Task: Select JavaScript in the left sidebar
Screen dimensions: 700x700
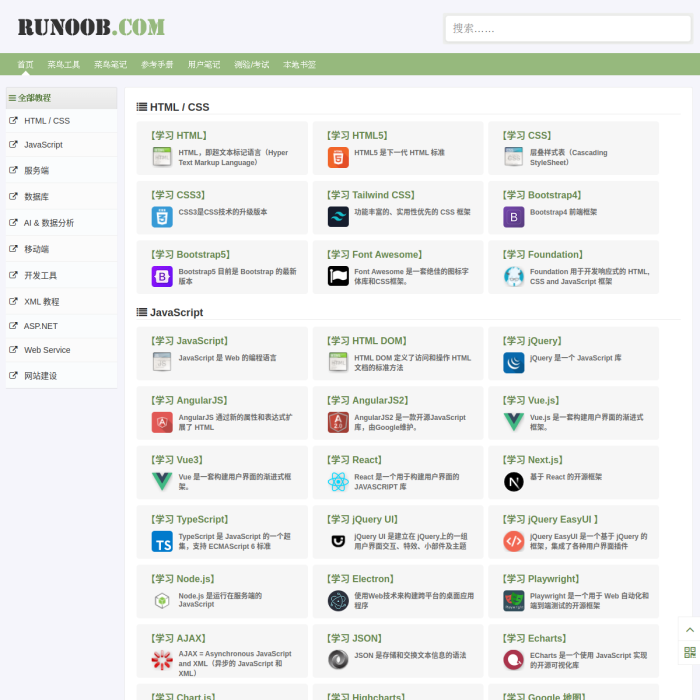Action: [x=43, y=145]
